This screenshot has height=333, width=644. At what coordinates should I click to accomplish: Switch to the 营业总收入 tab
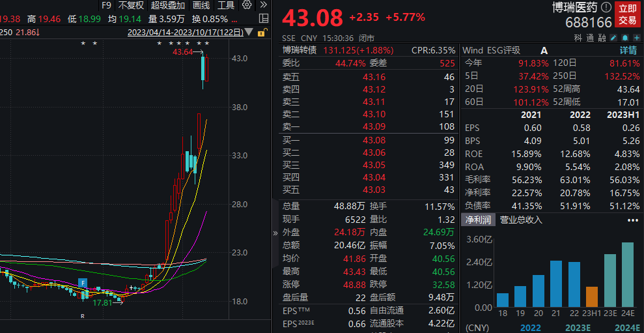[521, 220]
